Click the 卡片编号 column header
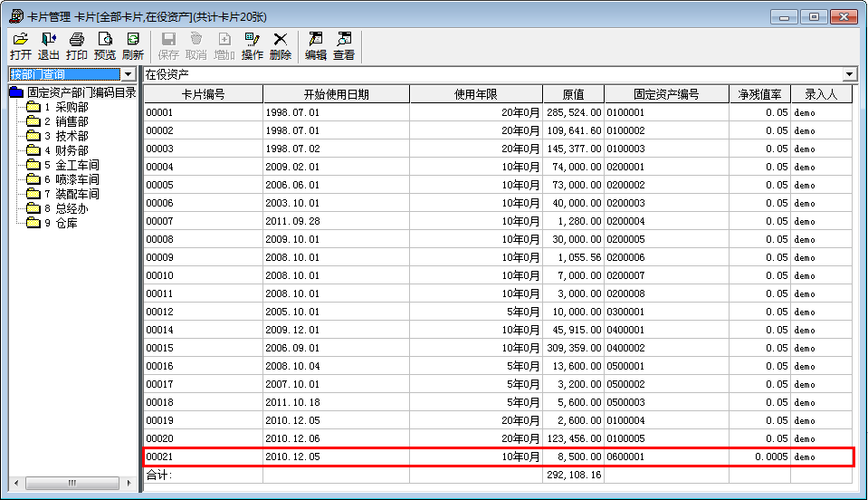The width and height of the screenshot is (868, 500). (x=203, y=94)
